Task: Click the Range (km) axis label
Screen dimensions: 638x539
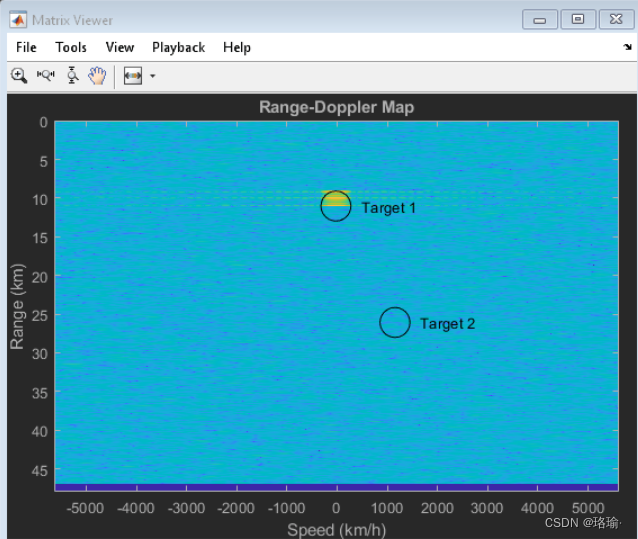Action: pyautogui.click(x=17, y=306)
